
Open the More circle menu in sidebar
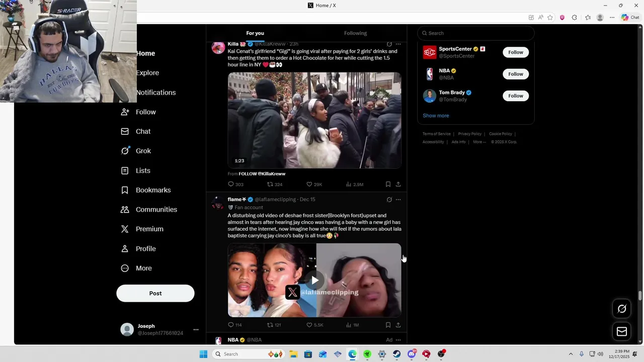[125, 268]
